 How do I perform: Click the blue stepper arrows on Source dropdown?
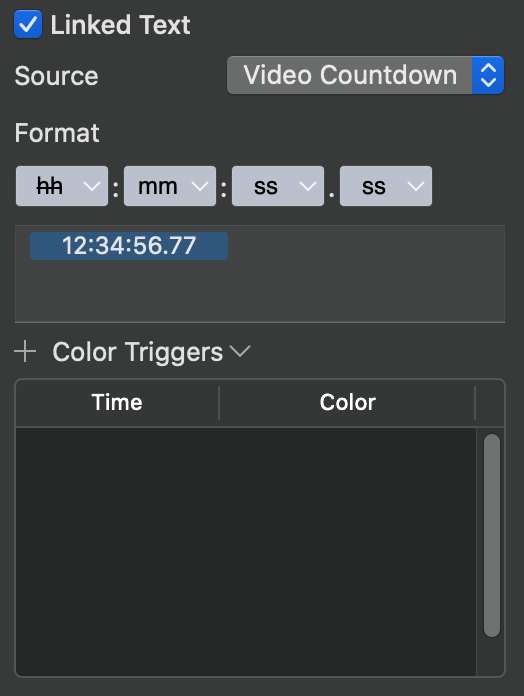pos(488,75)
